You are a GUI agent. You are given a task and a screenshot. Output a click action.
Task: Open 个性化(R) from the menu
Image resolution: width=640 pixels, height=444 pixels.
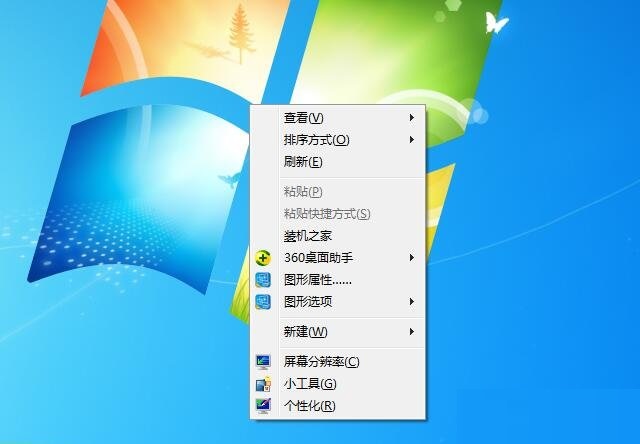pos(338,406)
